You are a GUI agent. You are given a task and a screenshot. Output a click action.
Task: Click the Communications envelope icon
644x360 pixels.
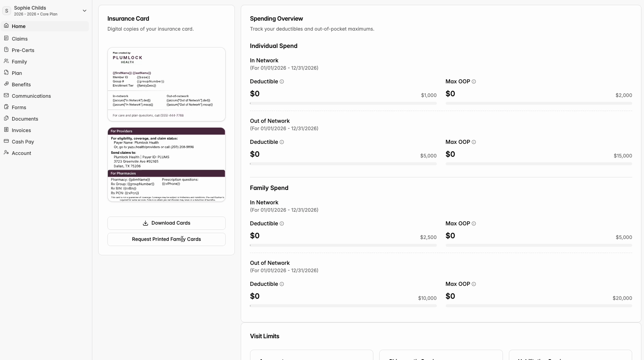(x=6, y=96)
